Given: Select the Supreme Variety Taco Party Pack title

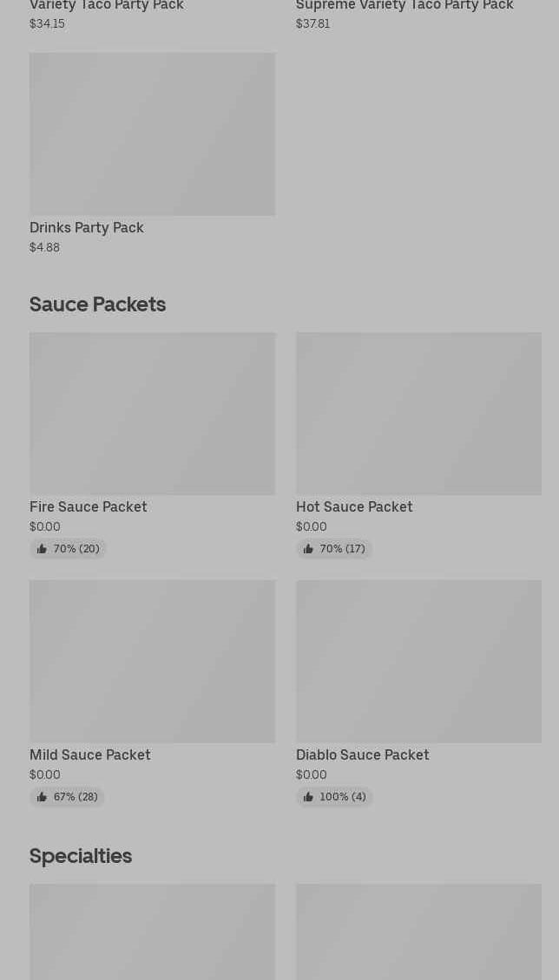Looking at the screenshot, I should [404, 6].
